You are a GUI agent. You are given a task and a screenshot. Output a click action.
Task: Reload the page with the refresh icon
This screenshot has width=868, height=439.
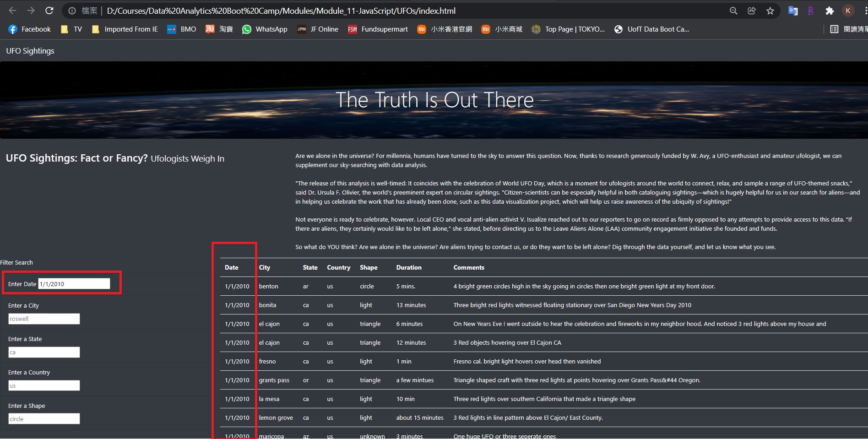[49, 11]
